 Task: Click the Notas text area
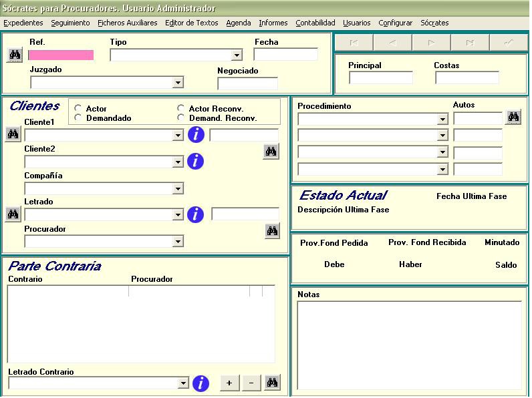[410, 345]
